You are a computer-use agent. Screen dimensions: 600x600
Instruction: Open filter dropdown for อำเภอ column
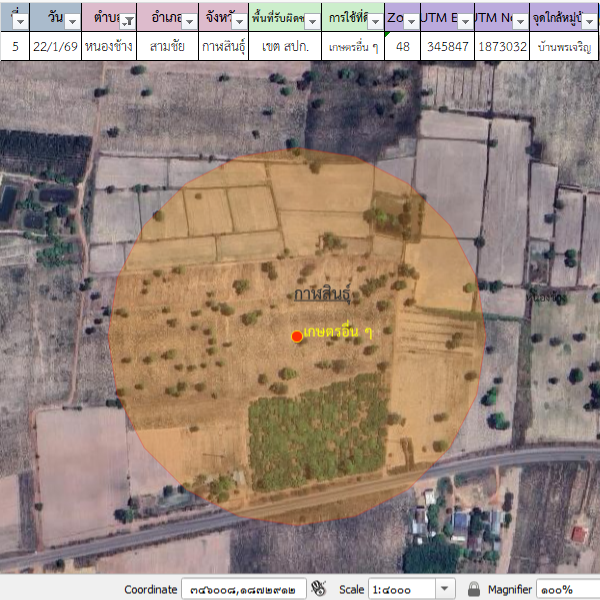187,21
